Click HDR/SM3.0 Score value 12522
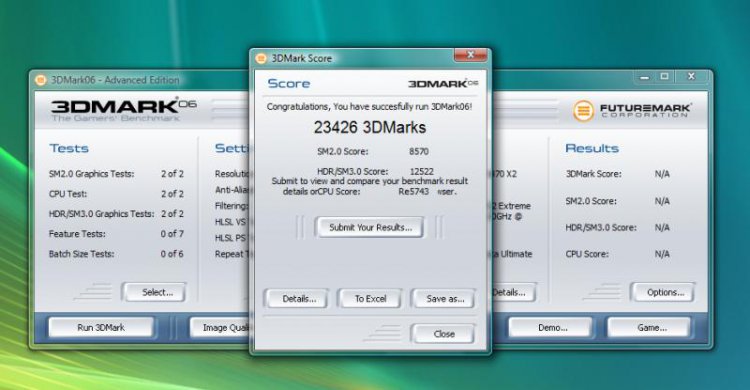 [421, 171]
